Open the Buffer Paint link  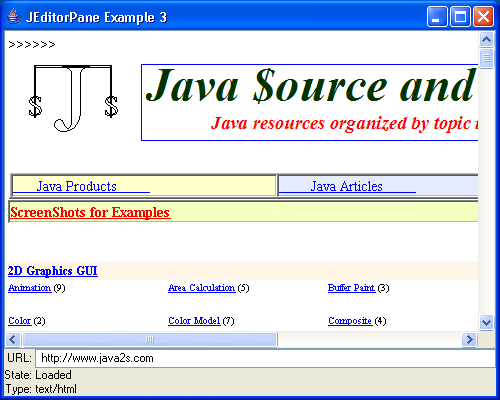coord(351,288)
